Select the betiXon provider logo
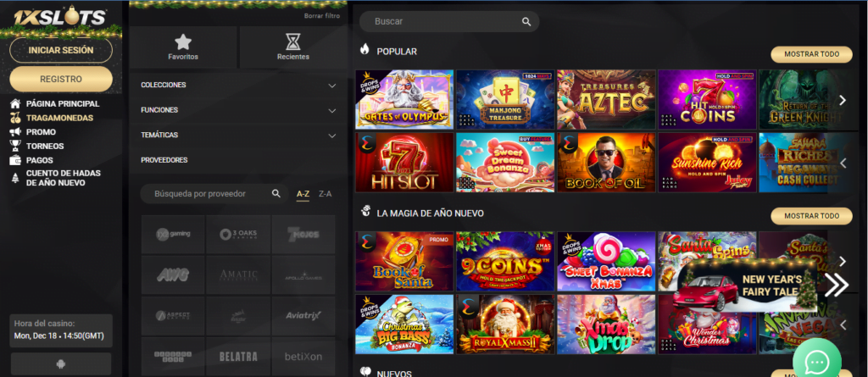This screenshot has height=377, width=868. [303, 357]
